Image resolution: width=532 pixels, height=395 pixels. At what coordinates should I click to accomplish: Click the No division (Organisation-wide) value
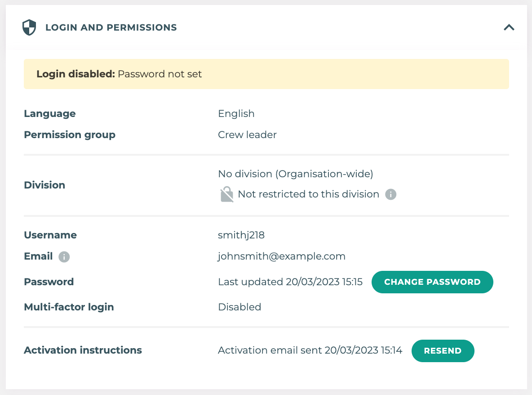pos(295,174)
